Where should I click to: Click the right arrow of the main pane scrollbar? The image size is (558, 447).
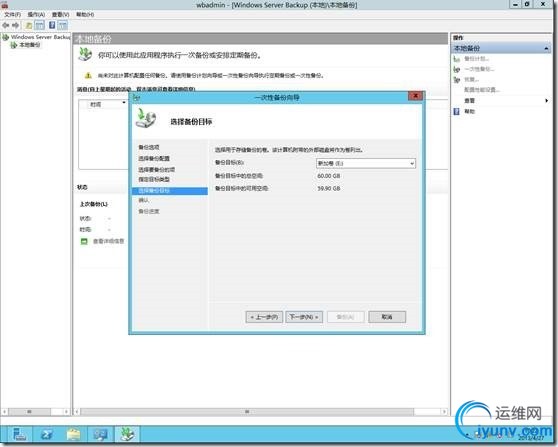tap(444, 412)
